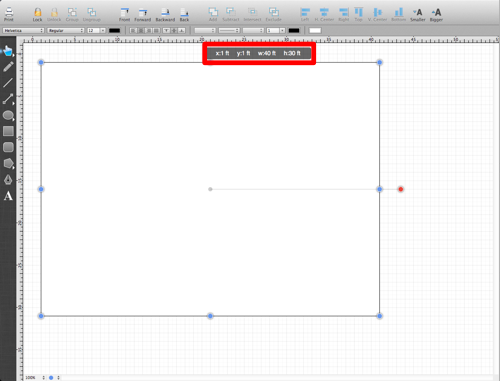
Task: Open the Regular font style dropdown
Action: pos(66,31)
